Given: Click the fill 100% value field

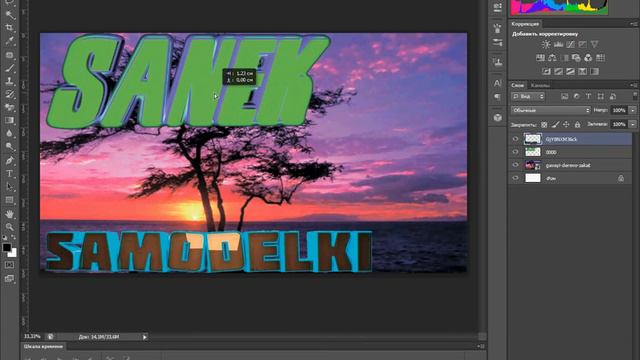Looking at the screenshot, I should pos(619,124).
